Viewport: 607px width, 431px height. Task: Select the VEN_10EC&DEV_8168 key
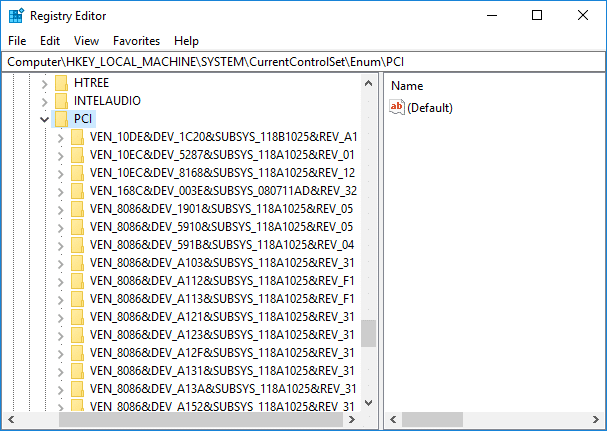[222, 173]
